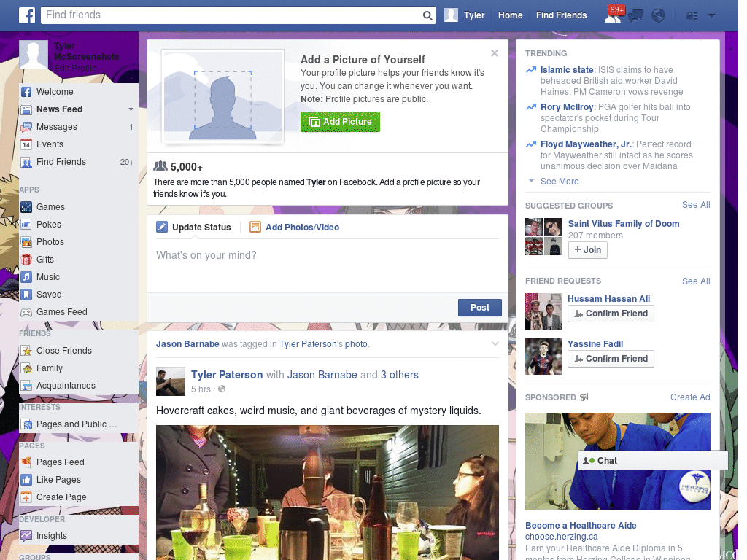747x560 pixels.
Task: Click the Pokes app icon
Action: point(26,225)
